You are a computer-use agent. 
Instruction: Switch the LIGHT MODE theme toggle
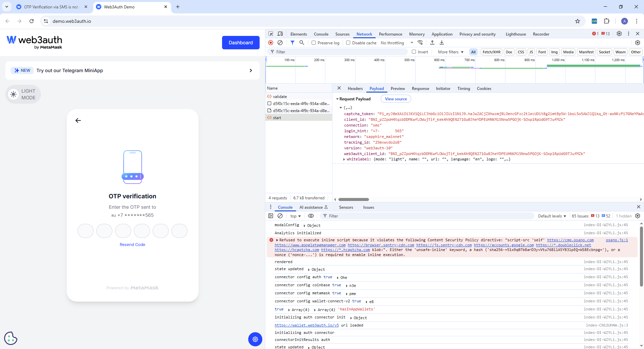(x=23, y=94)
